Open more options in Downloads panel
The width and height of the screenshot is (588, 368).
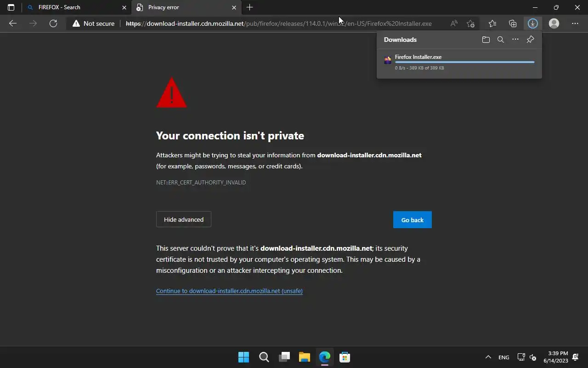[x=515, y=40]
